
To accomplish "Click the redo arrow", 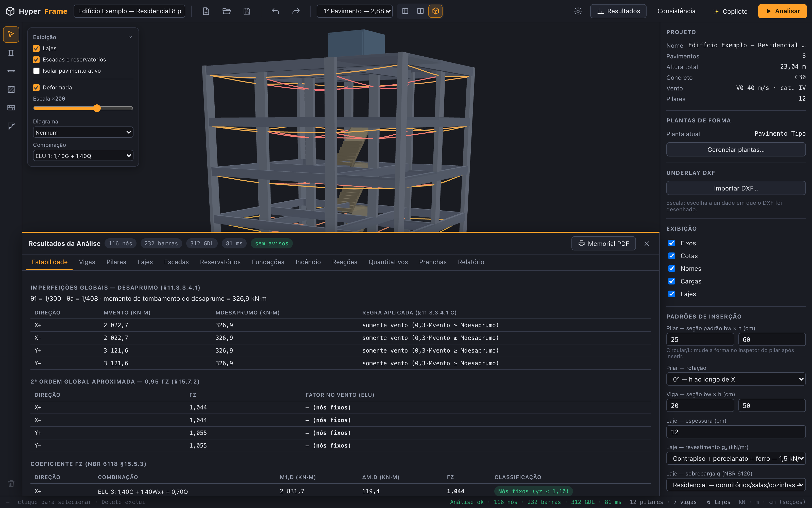I will coord(296,11).
